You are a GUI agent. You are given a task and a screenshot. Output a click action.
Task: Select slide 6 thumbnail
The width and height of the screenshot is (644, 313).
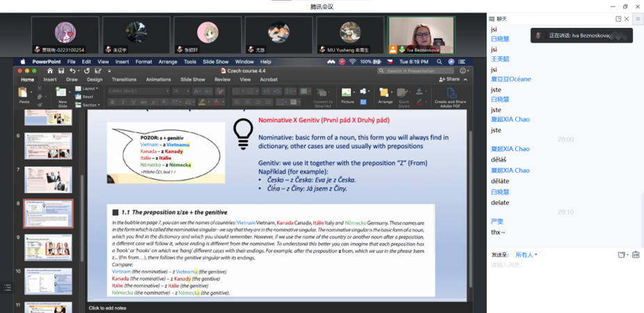tap(48, 146)
